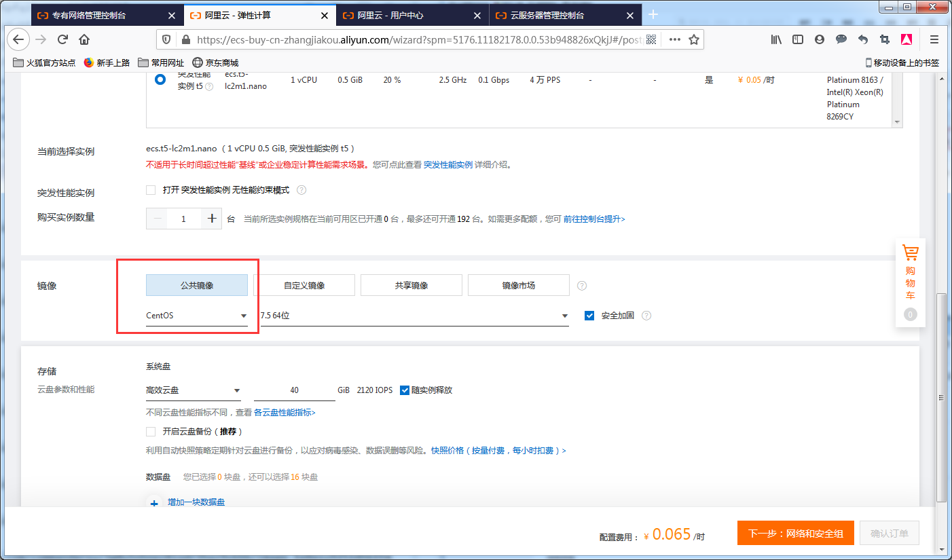This screenshot has height=560, width=952.
Task: Open the Firefox Library icon
Action: click(775, 39)
